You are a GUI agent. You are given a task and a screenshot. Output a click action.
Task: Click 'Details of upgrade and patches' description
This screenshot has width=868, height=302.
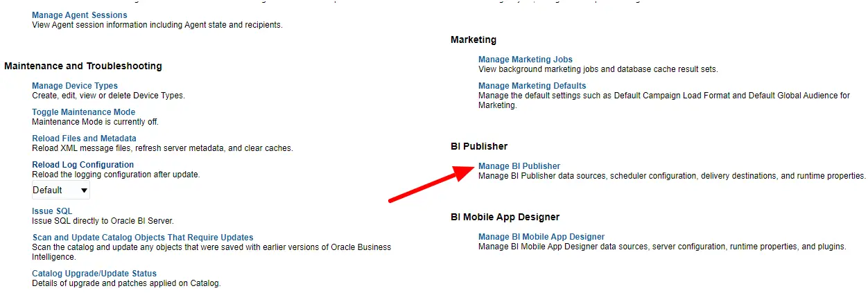pos(126,283)
